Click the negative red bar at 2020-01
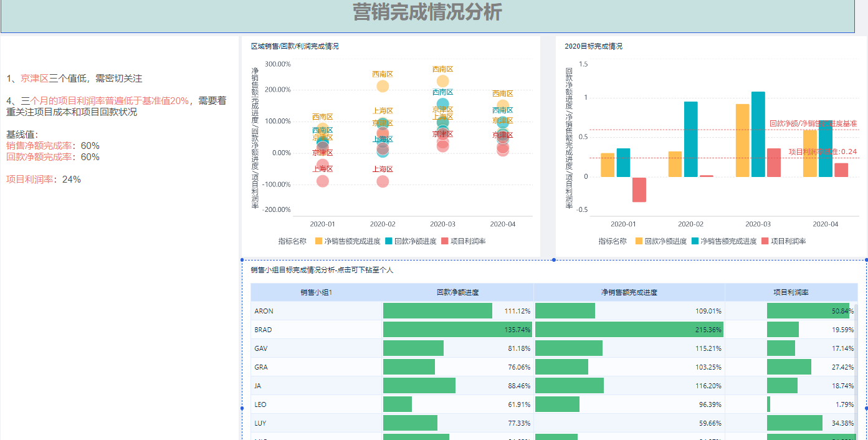Screen dimensions: 868x440 click(639, 189)
